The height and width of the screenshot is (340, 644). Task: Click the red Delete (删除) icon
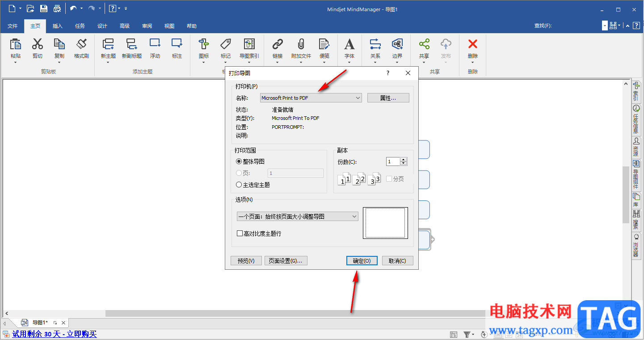point(473,44)
